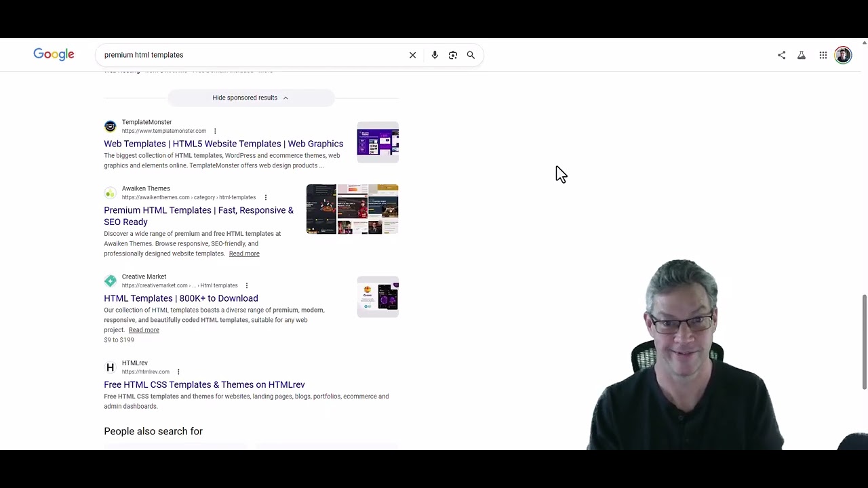The height and width of the screenshot is (488, 868).
Task: Click the "People also search for" heading
Action: pyautogui.click(x=153, y=431)
